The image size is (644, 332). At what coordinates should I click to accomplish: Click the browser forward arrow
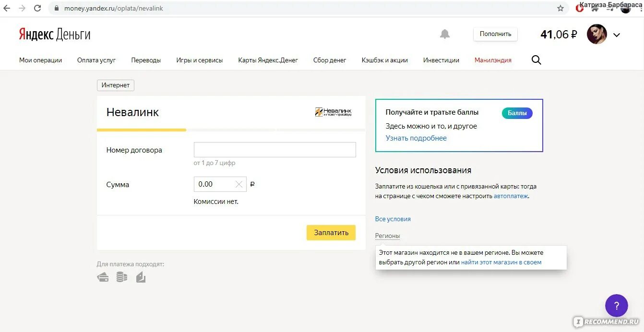pyautogui.click(x=22, y=8)
